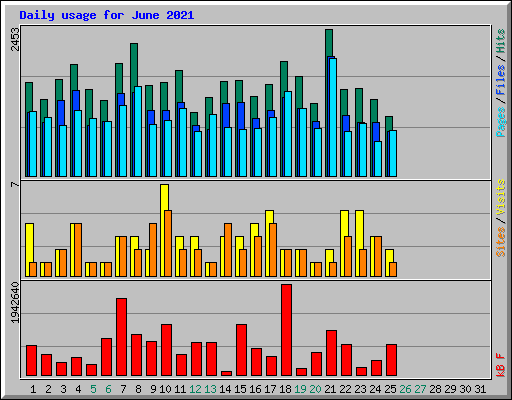The image size is (512, 400).
Task: Click weekend day 12 on the x-axis
Action: [x=195, y=389]
